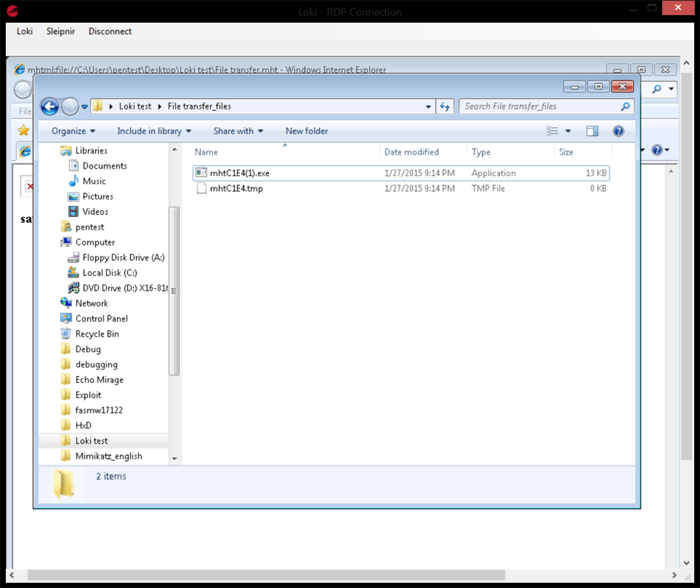This screenshot has height=588, width=700.
Task: Select the mhtC1E4(1).exe application file
Action: click(240, 173)
